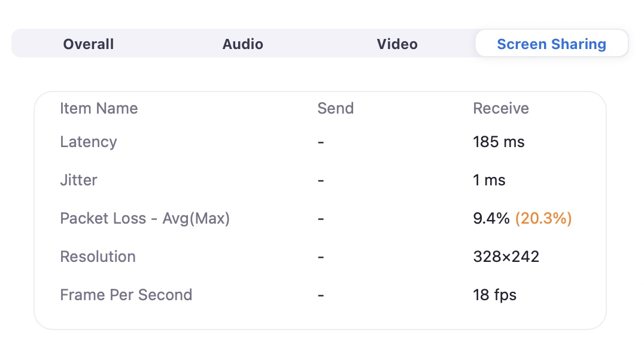
Task: Click the Send column header
Action: click(x=336, y=108)
